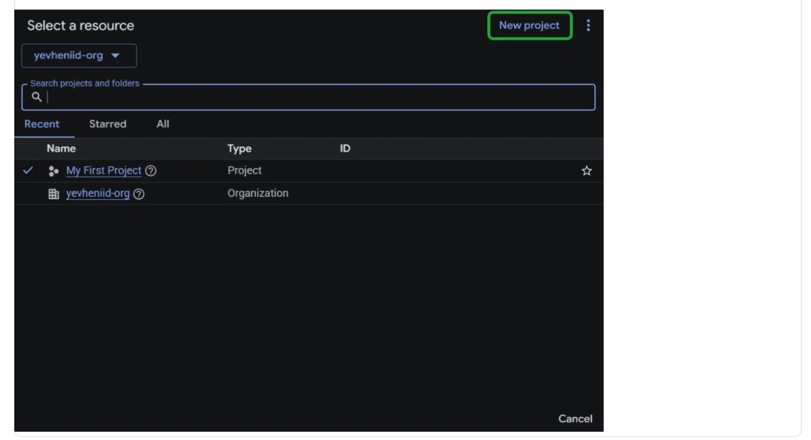Focus the Search projects and folders field

(308, 97)
